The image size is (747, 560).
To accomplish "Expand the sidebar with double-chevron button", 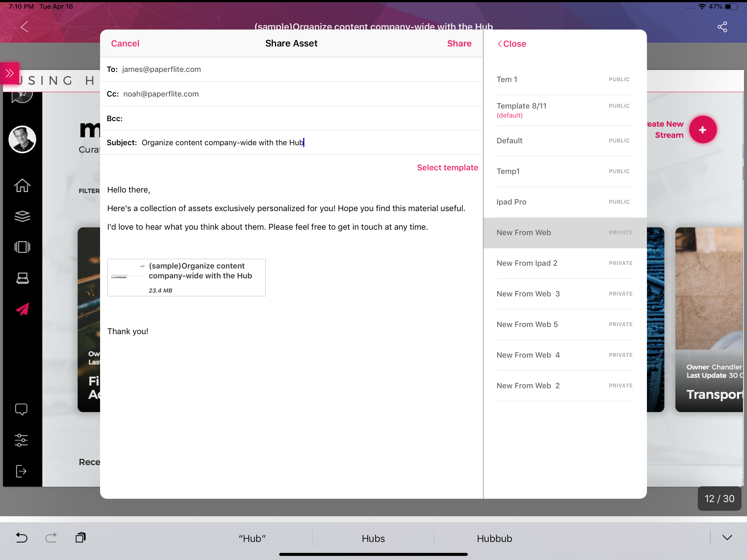I will [x=10, y=73].
